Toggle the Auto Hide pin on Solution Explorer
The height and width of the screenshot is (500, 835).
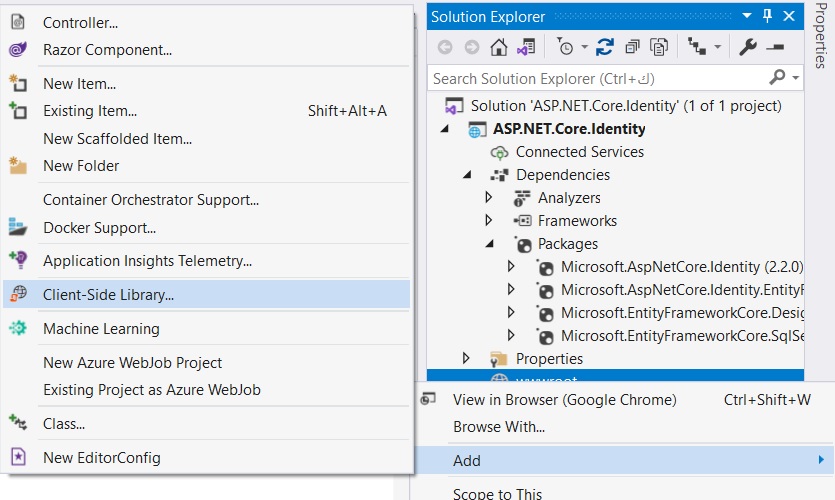(x=767, y=16)
